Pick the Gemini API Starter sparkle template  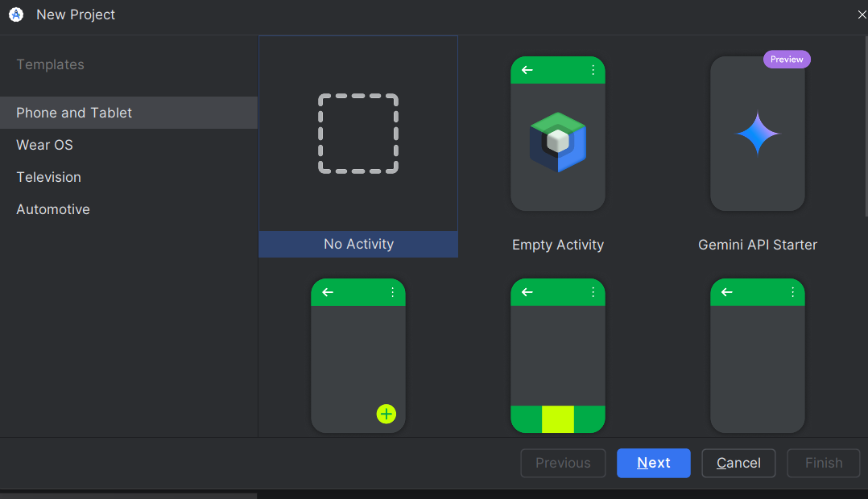pos(757,134)
